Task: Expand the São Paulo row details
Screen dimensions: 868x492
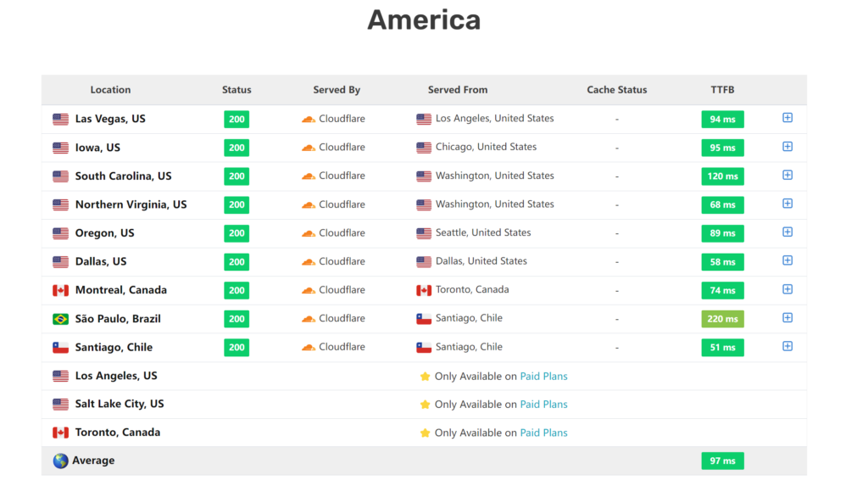Action: click(x=787, y=318)
